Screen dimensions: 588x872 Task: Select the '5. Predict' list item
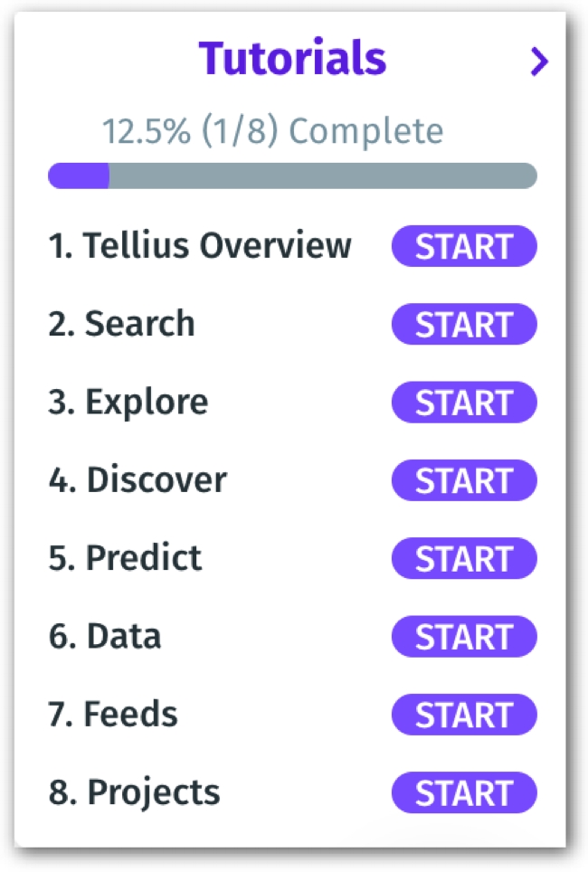[126, 558]
